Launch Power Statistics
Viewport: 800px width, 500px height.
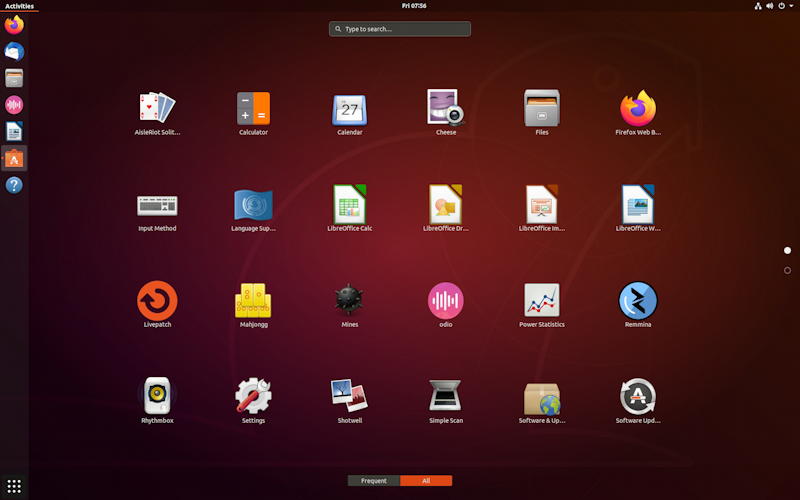point(542,300)
